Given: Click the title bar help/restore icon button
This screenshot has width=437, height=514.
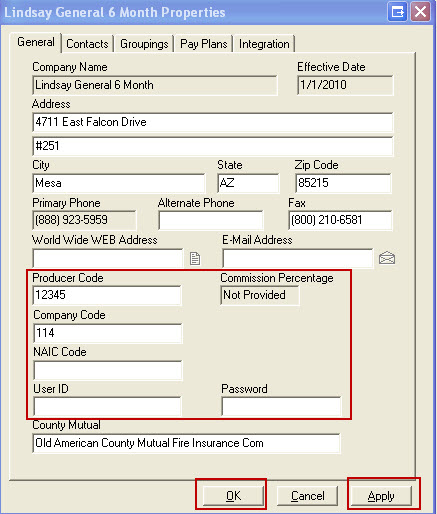Looking at the screenshot, I should [x=397, y=12].
